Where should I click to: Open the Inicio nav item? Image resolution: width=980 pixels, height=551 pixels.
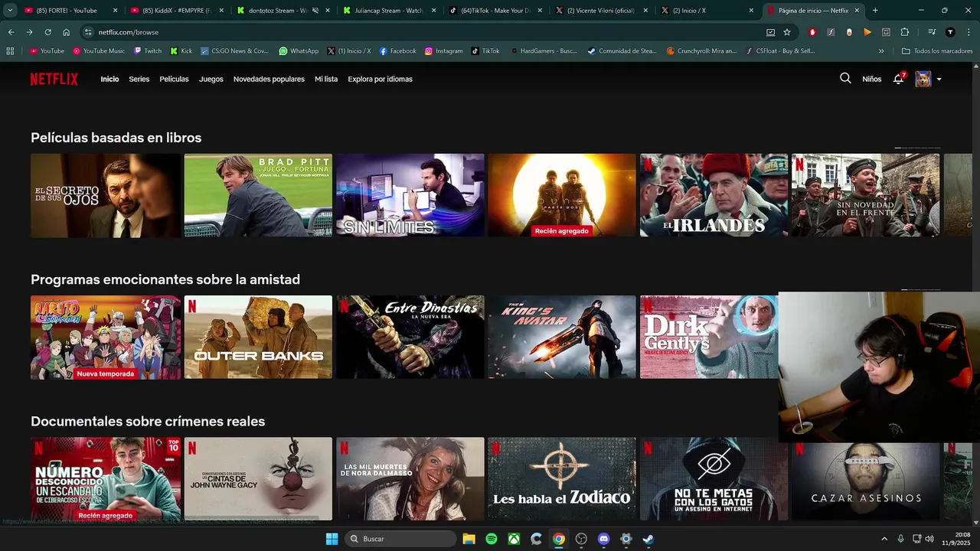109,79
